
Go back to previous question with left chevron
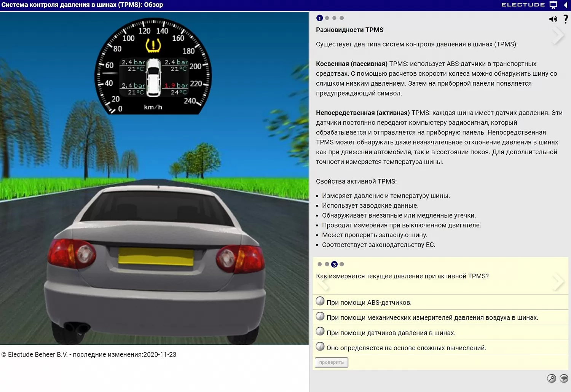[x=323, y=282]
